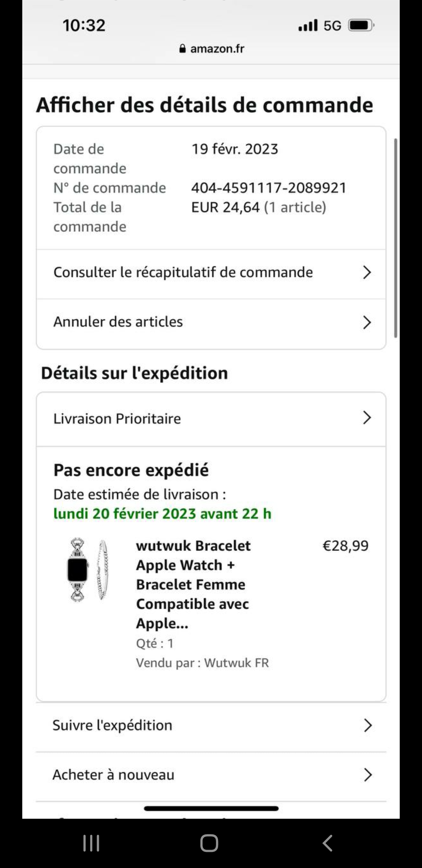Tap the padlock icon beside amazon.fr
This screenshot has width=422, height=868.
[182, 48]
